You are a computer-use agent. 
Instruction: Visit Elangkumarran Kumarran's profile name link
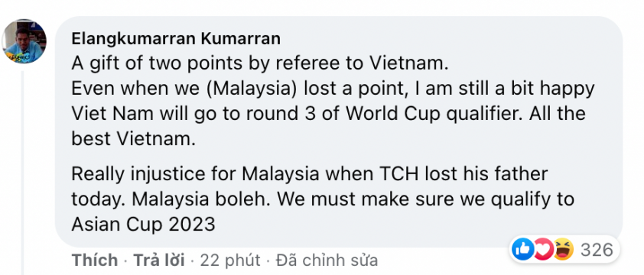[x=176, y=39]
